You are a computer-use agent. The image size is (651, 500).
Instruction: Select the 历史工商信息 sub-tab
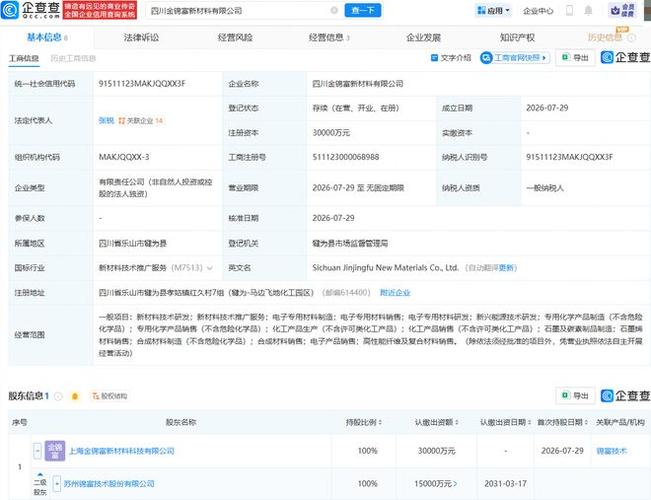click(73, 58)
